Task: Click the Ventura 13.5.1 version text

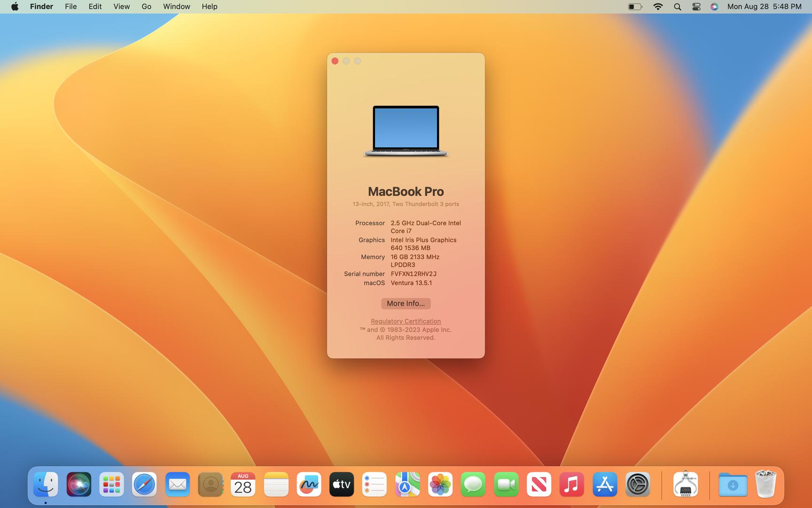Action: (x=411, y=283)
